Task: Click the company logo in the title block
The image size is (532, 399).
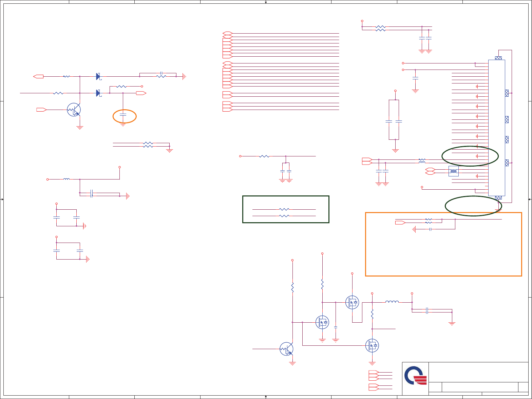Action: (x=416, y=376)
